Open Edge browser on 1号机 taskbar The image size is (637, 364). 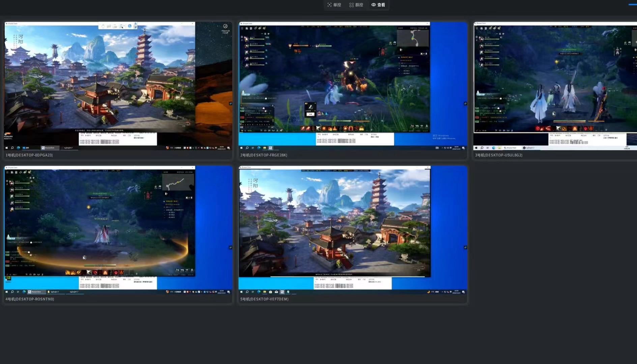pyautogui.click(x=19, y=148)
